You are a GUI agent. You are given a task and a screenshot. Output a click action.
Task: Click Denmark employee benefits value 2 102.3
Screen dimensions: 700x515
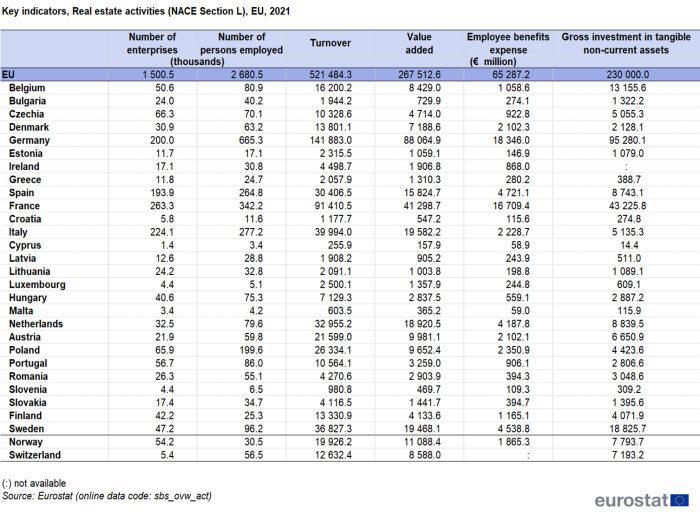[513, 127]
